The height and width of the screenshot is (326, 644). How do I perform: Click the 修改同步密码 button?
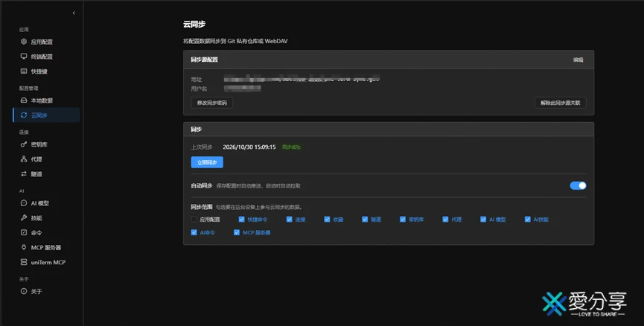(212, 103)
